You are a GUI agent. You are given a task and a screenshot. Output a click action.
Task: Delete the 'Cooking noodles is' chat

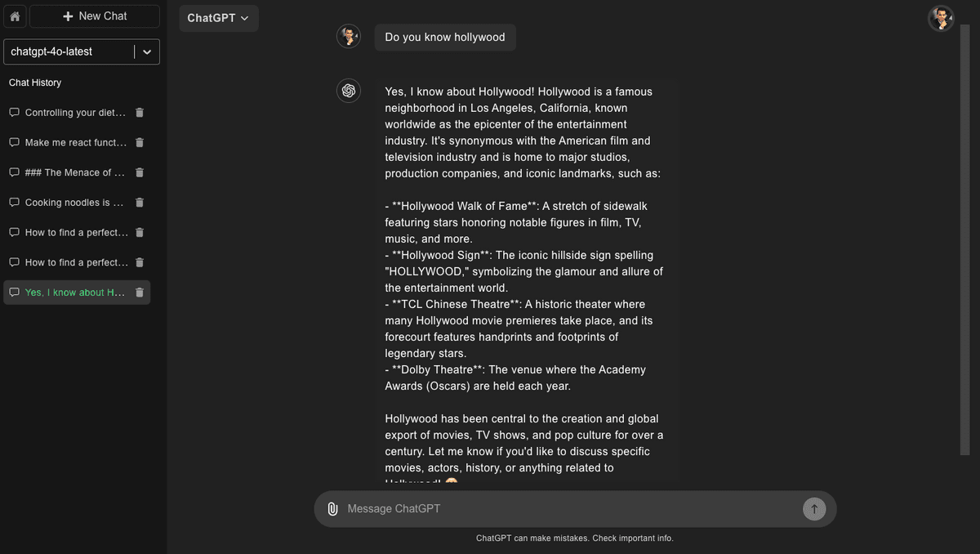point(140,203)
